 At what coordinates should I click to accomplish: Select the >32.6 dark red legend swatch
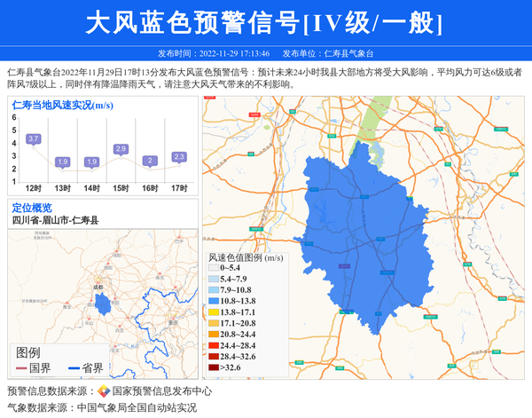[213, 367]
